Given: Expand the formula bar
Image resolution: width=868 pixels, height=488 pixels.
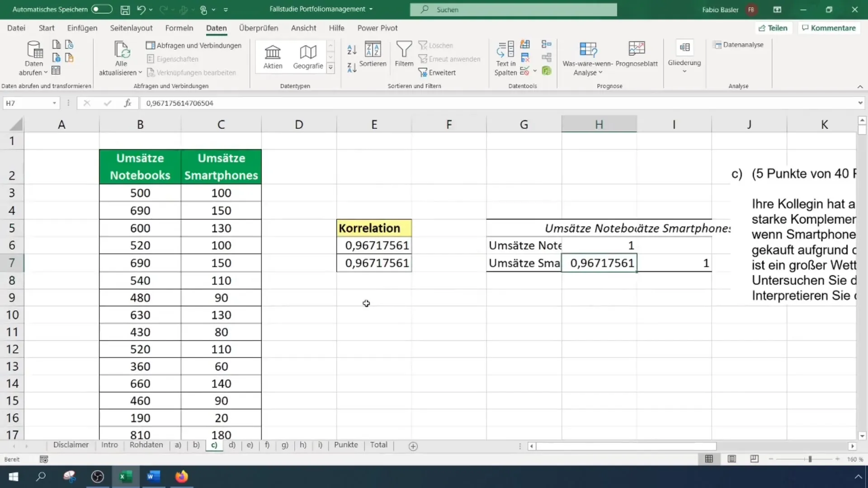Looking at the screenshot, I should click(860, 103).
